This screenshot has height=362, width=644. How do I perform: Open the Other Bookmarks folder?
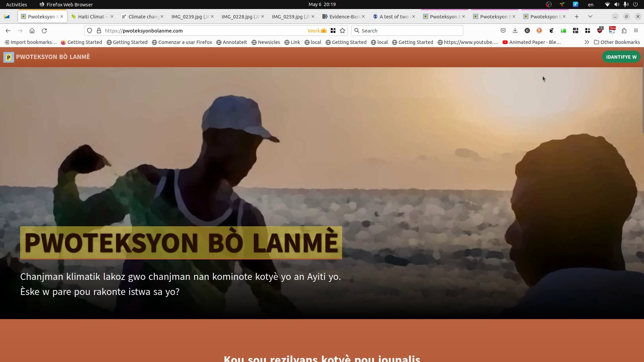pos(616,42)
